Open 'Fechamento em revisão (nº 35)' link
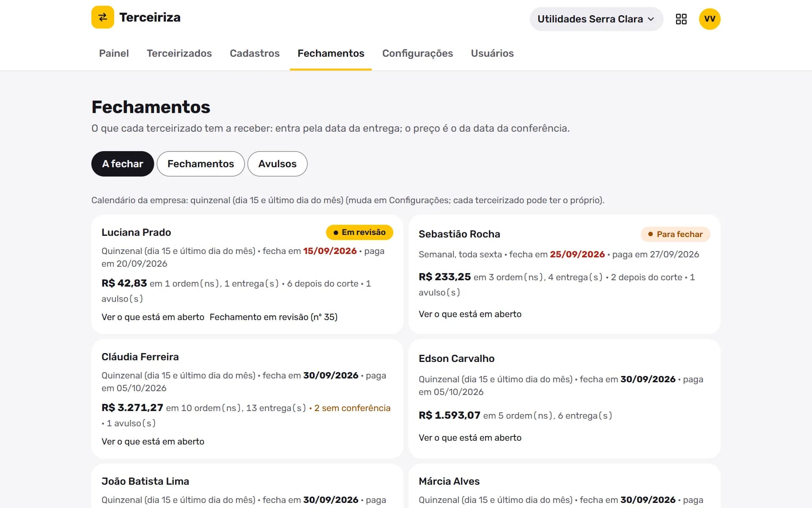This screenshot has height=508, width=812. pyautogui.click(x=274, y=317)
